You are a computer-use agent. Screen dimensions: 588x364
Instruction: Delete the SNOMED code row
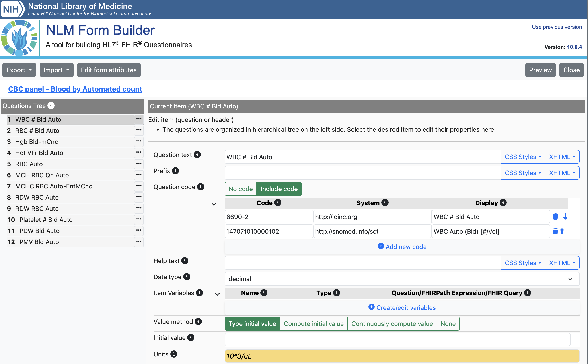click(x=555, y=231)
